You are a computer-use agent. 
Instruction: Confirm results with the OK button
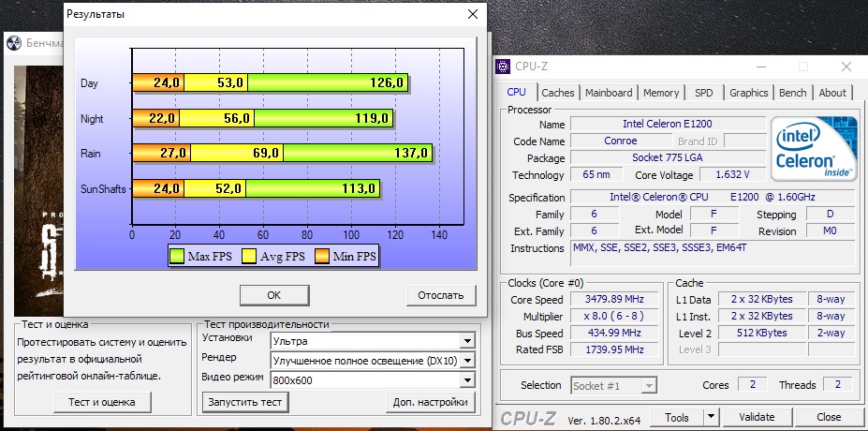[x=274, y=295]
